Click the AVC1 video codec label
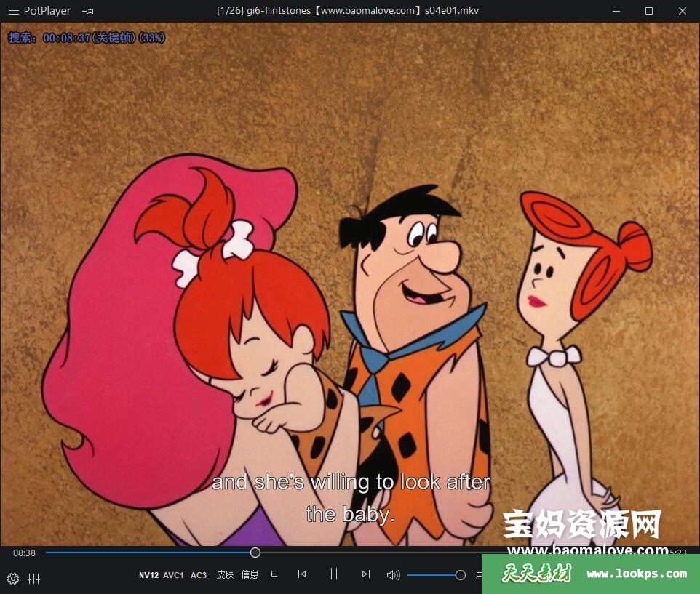Image resolution: width=700 pixels, height=594 pixels. click(173, 575)
